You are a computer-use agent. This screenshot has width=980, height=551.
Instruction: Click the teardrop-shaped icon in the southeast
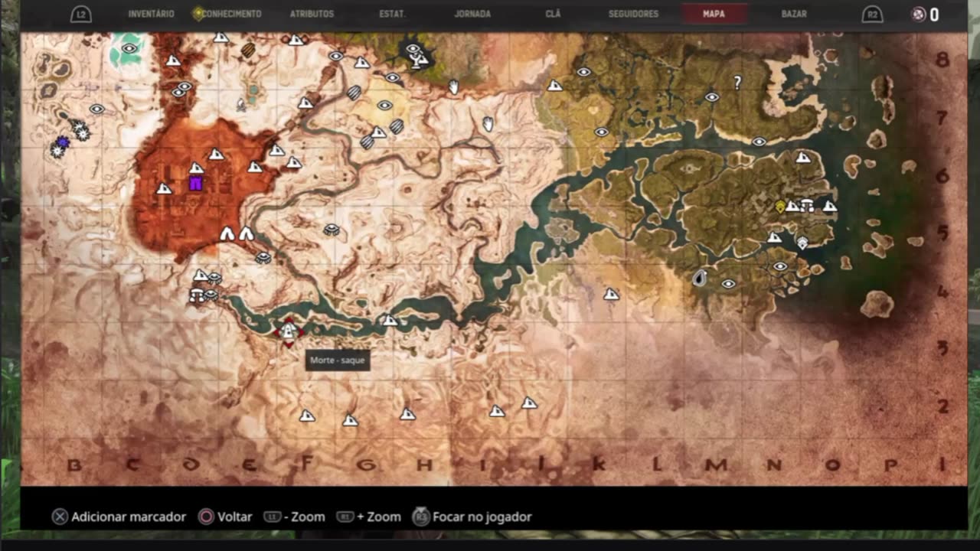[x=699, y=278]
